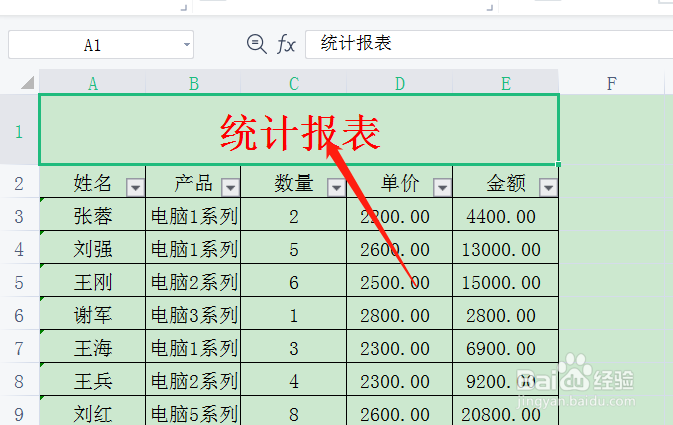Click the 单价 header cell

[400, 182]
